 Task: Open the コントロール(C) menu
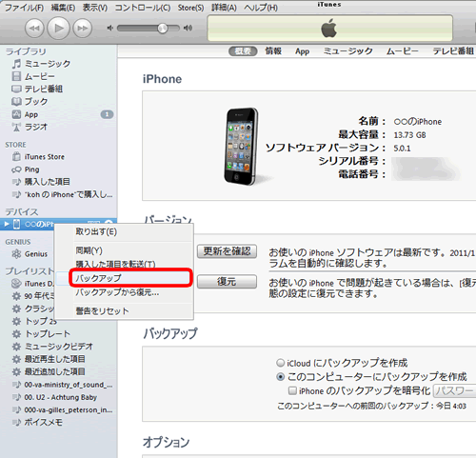click(x=143, y=8)
